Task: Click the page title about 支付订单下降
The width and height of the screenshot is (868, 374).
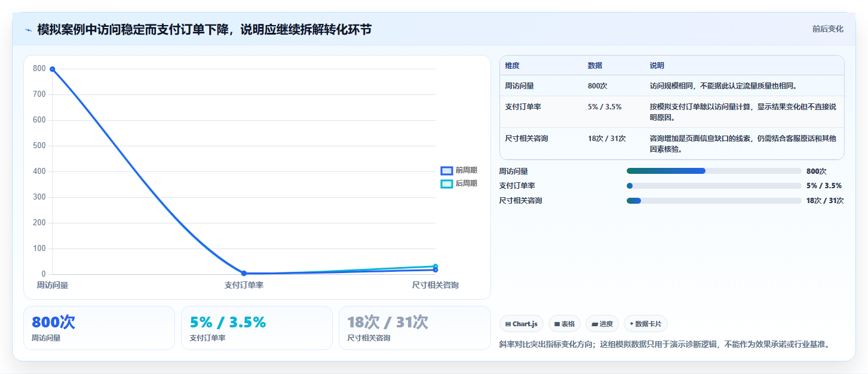Action: [204, 29]
